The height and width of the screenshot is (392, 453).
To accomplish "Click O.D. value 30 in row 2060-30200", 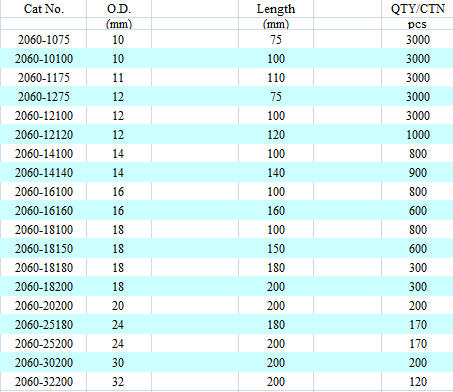I will click(118, 363).
